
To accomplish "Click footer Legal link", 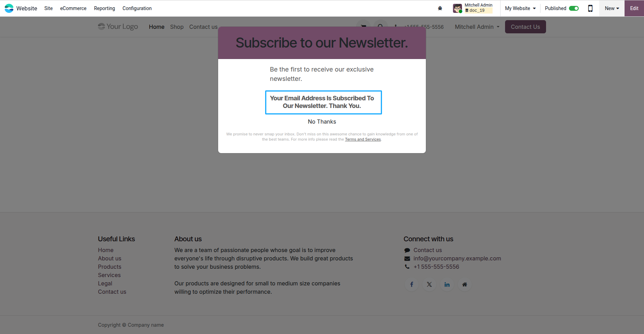I will tap(105, 283).
